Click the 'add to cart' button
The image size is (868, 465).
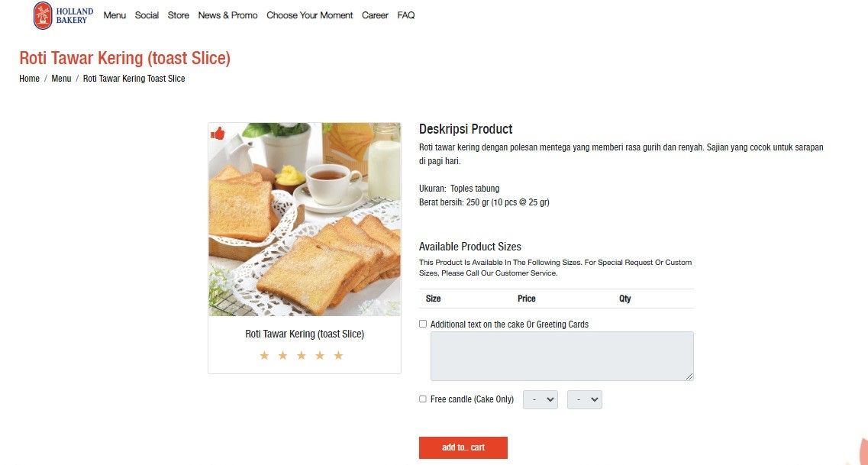pyautogui.click(x=463, y=447)
